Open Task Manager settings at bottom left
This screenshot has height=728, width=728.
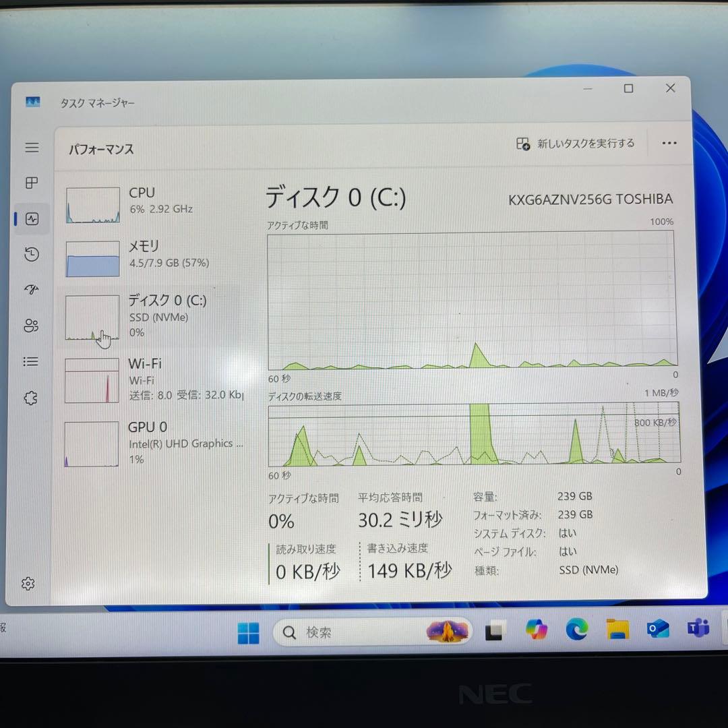pos(28,583)
